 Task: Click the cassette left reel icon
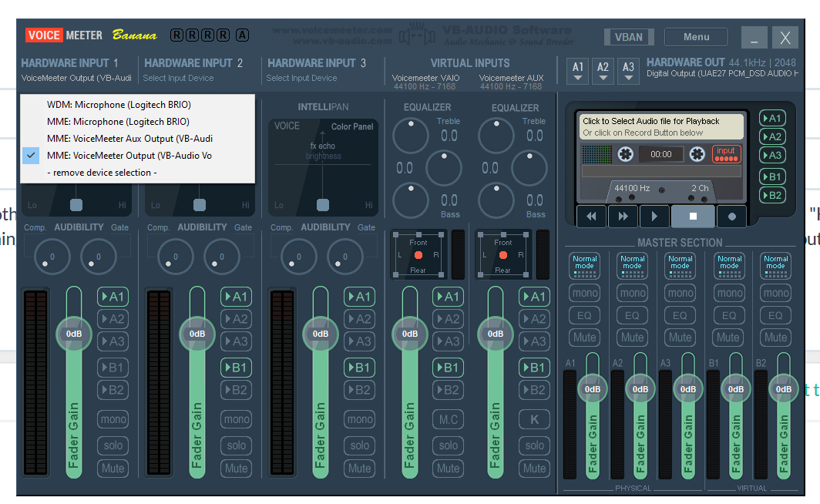(x=626, y=154)
